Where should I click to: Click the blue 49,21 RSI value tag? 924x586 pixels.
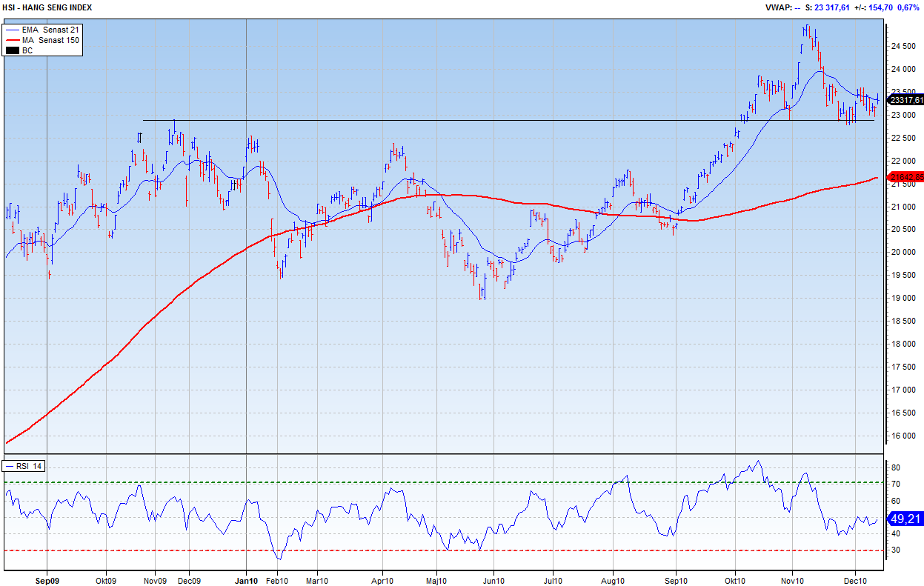point(906,519)
